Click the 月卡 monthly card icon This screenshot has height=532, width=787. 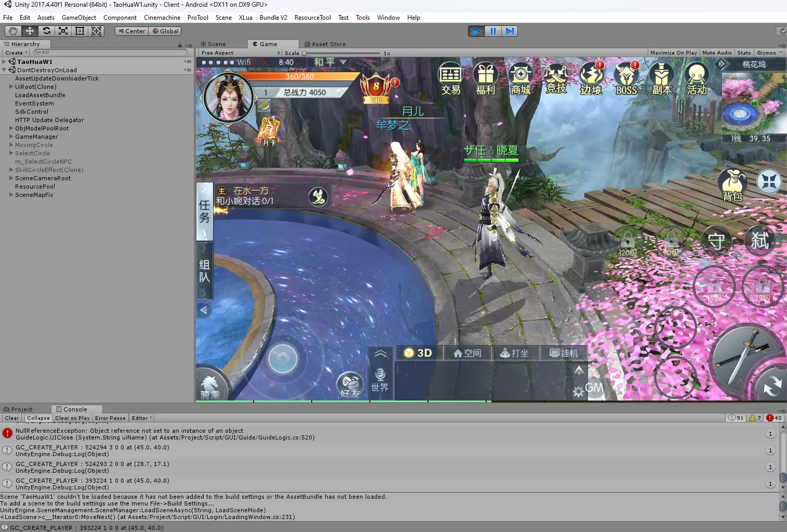click(269, 132)
